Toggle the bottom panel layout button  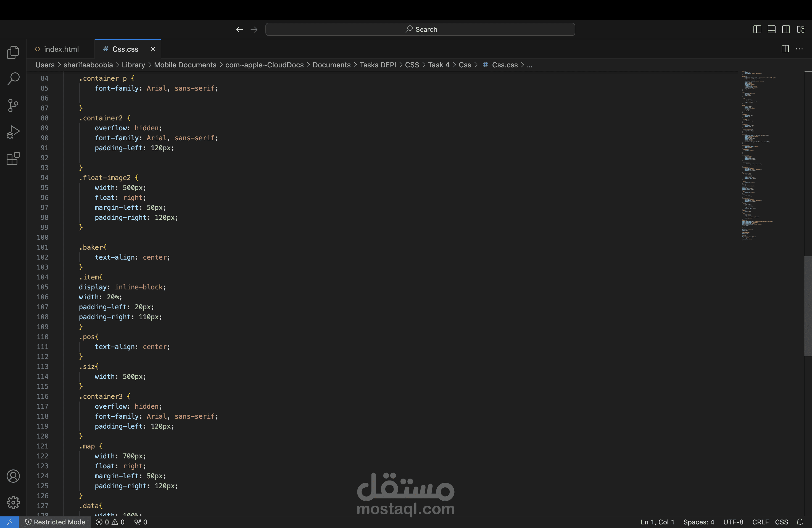click(772, 29)
